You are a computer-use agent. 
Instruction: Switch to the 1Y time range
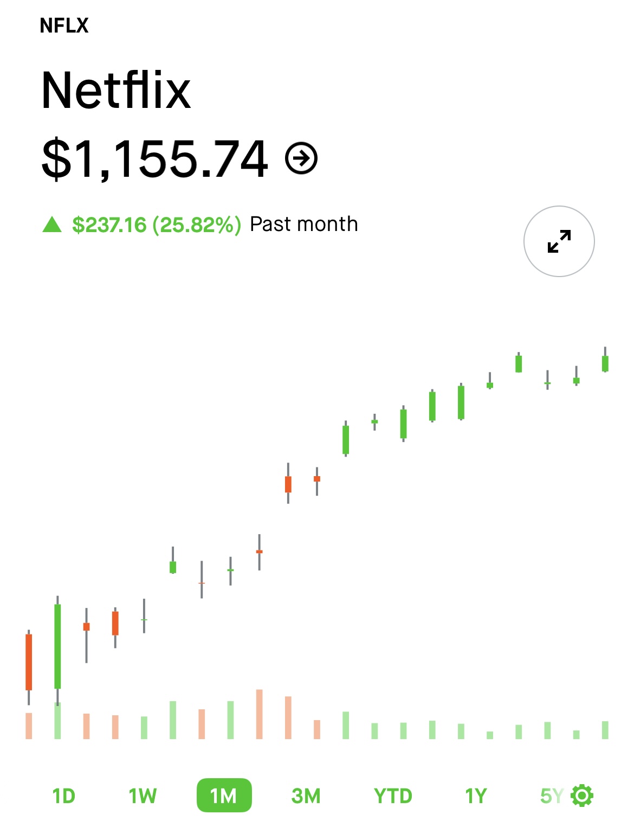[x=476, y=796]
